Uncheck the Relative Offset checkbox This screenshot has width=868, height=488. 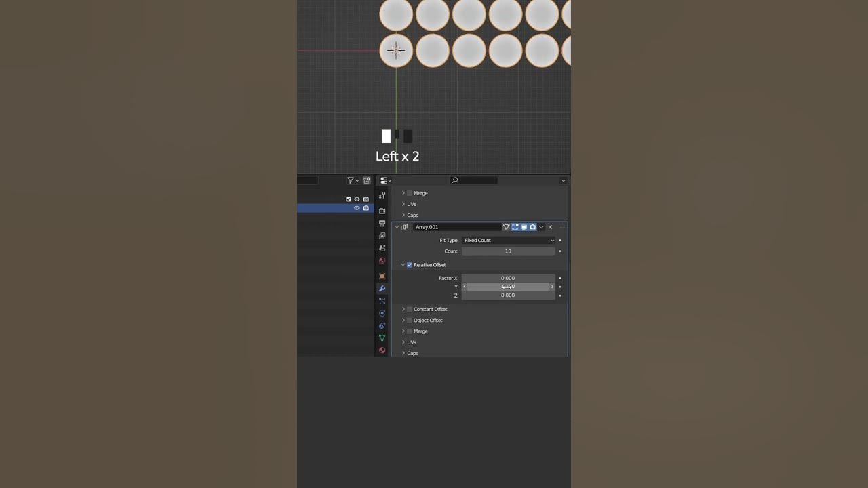point(410,265)
